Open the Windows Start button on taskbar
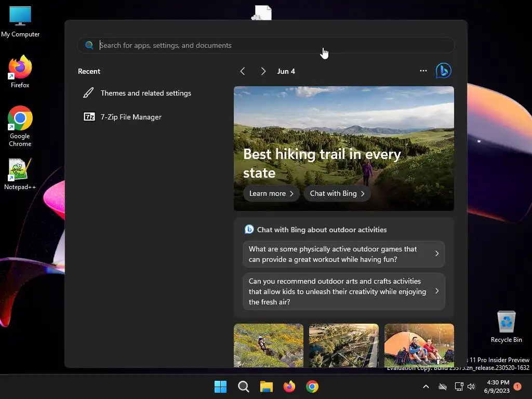 point(220,387)
